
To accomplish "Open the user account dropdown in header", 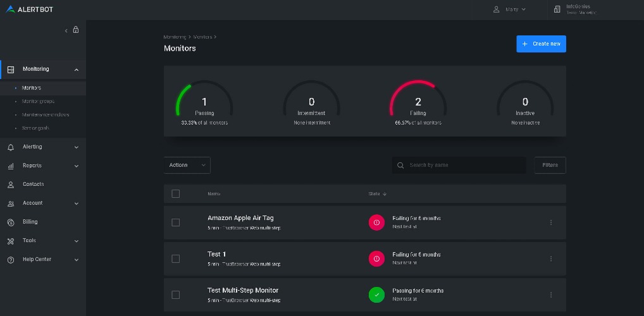I will (x=510, y=9).
